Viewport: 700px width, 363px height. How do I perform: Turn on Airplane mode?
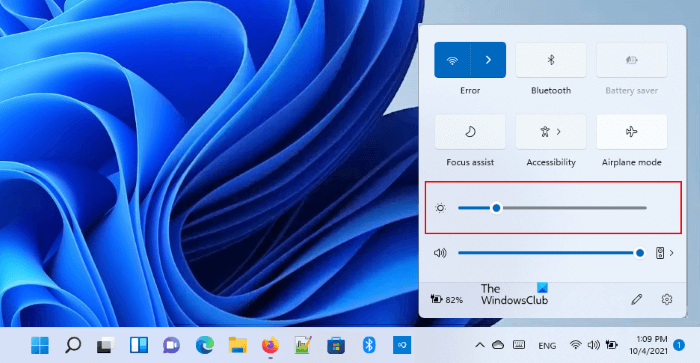pyautogui.click(x=632, y=132)
